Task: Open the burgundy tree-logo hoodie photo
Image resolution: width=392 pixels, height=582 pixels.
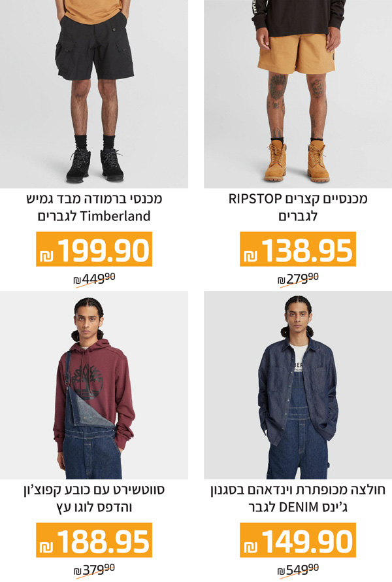Action: click(94, 385)
